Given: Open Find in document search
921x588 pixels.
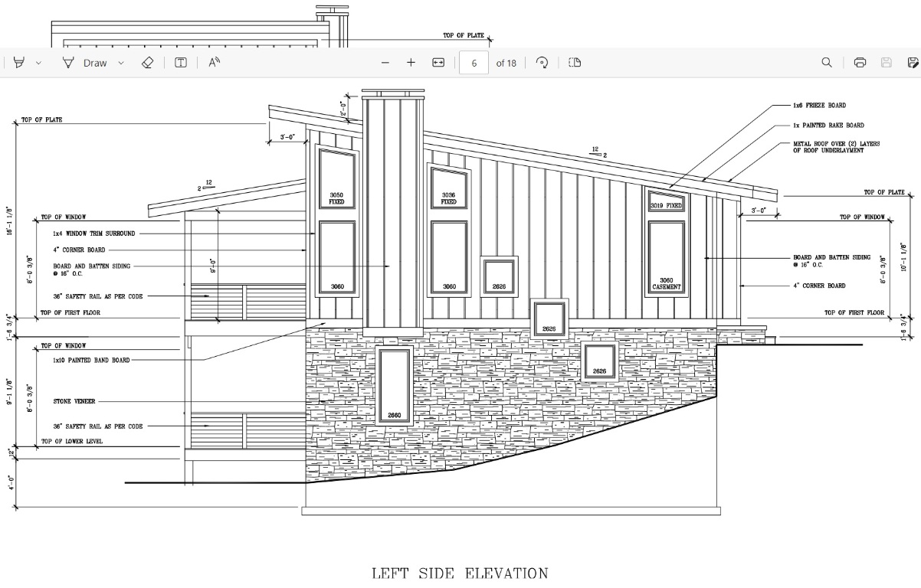Looking at the screenshot, I should tap(827, 63).
